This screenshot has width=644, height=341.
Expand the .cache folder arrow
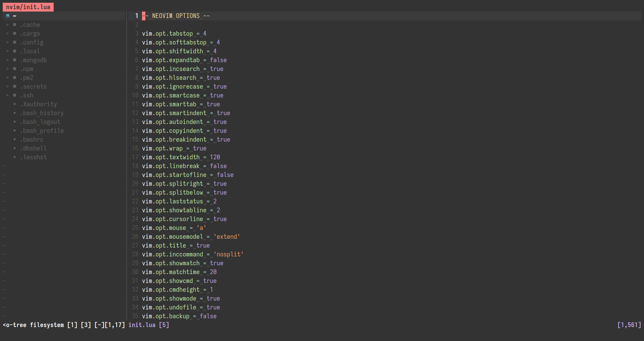8,24
